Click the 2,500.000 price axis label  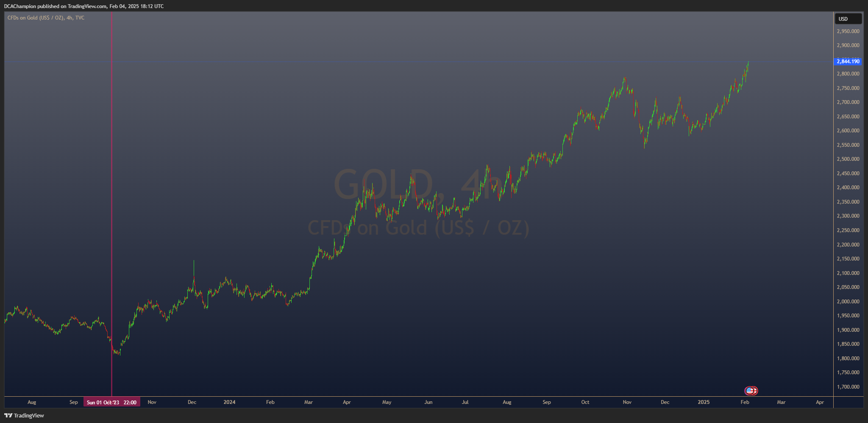click(848, 159)
